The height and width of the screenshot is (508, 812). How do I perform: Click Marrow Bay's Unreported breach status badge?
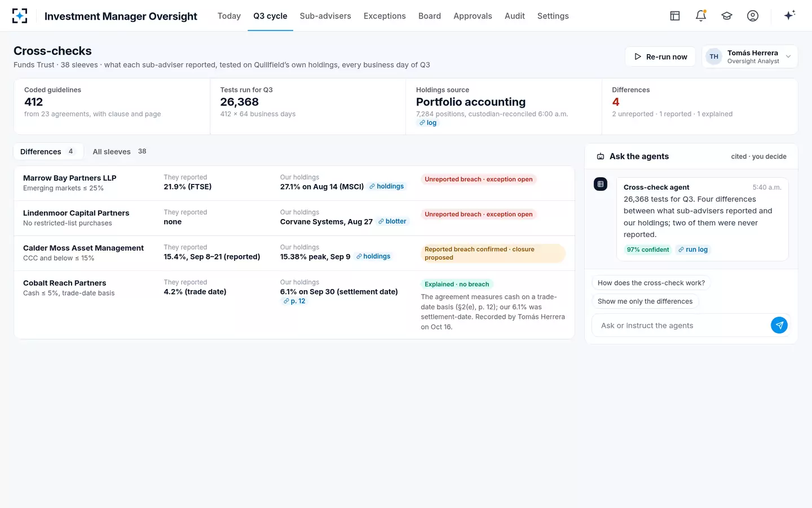point(479,179)
